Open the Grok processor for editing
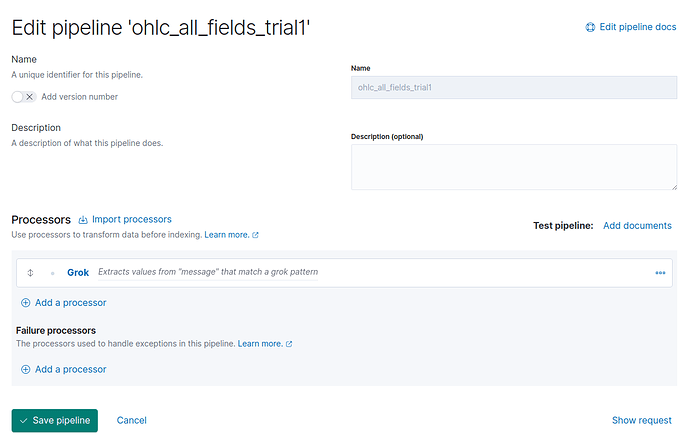 [x=78, y=273]
